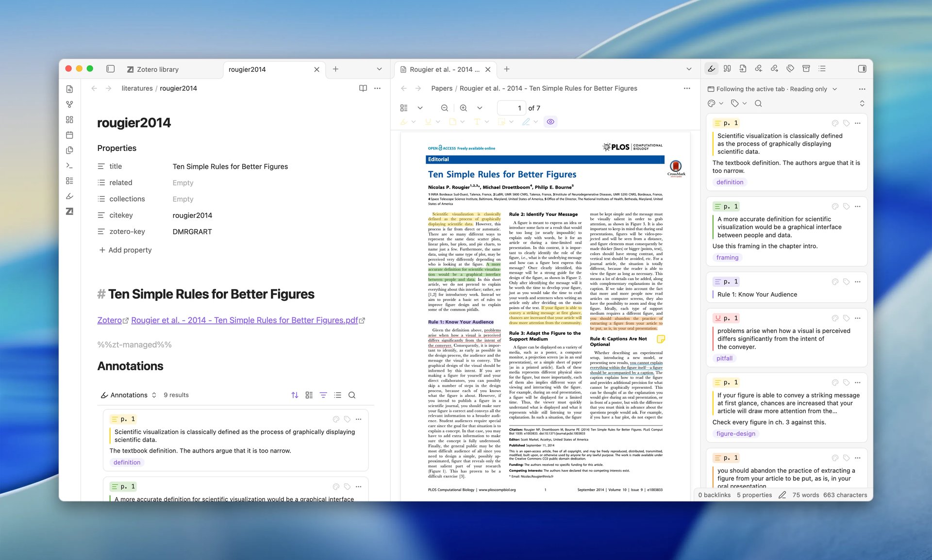Open the quotes panel tab in right sidebar
The height and width of the screenshot is (560, 932).
click(727, 69)
